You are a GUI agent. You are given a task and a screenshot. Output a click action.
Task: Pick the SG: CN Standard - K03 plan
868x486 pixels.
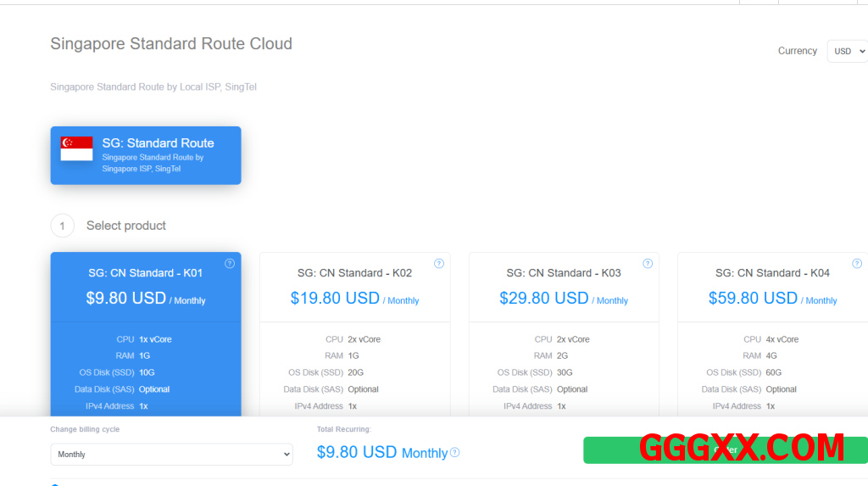[564, 273]
